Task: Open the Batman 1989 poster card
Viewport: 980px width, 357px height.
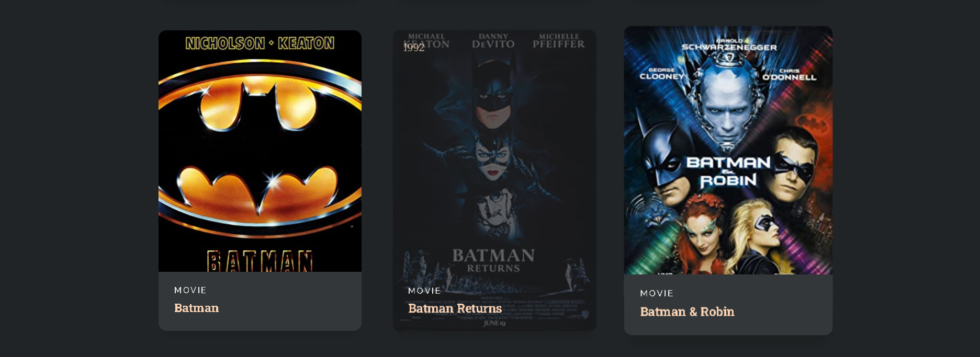Action: coord(260,180)
